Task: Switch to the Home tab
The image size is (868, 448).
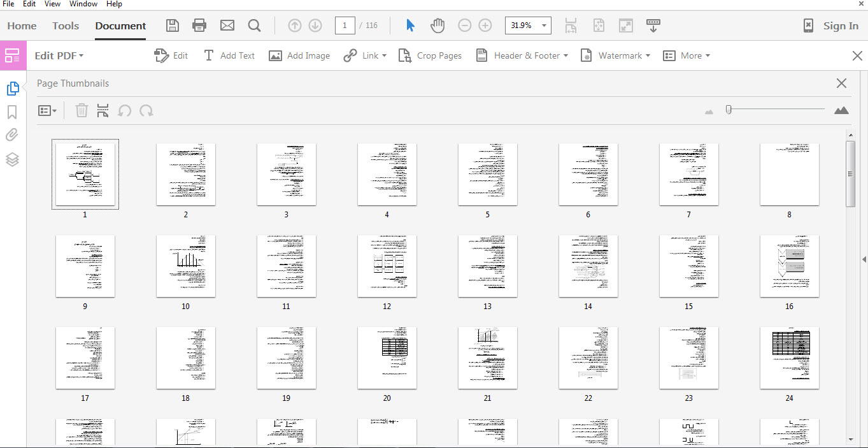Action: click(x=22, y=25)
